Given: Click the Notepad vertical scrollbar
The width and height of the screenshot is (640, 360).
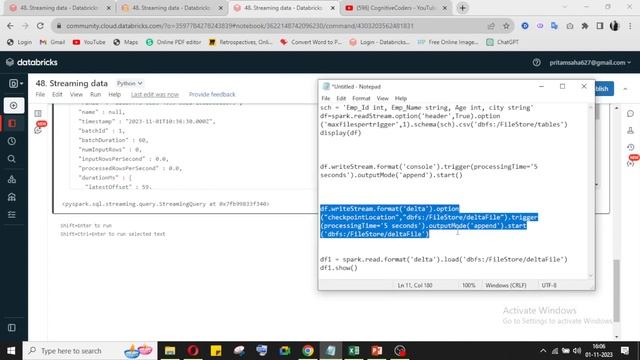Looking at the screenshot, I should pos(590,191).
